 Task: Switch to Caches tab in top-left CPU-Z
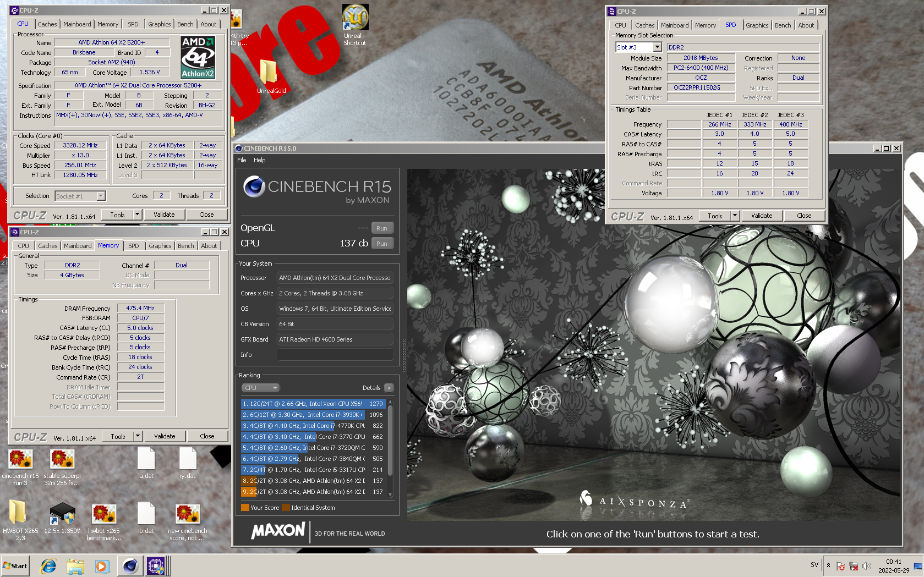pos(47,24)
